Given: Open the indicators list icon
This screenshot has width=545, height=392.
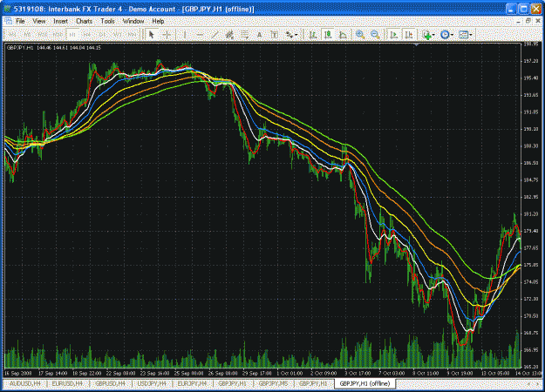Looking at the screenshot, I should pyautogui.click(x=426, y=35).
